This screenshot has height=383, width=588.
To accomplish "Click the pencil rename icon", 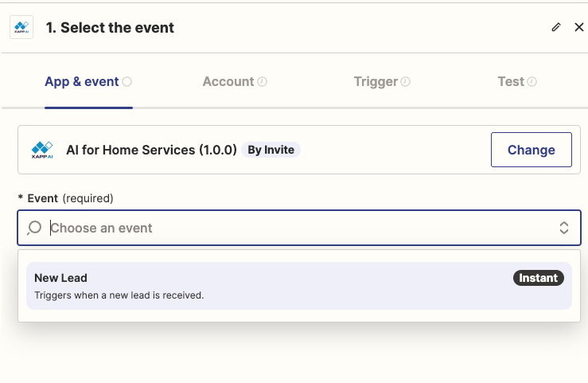I will (556, 27).
